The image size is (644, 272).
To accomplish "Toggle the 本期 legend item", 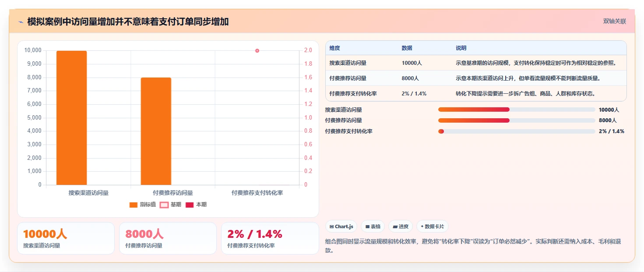I will [196, 205].
